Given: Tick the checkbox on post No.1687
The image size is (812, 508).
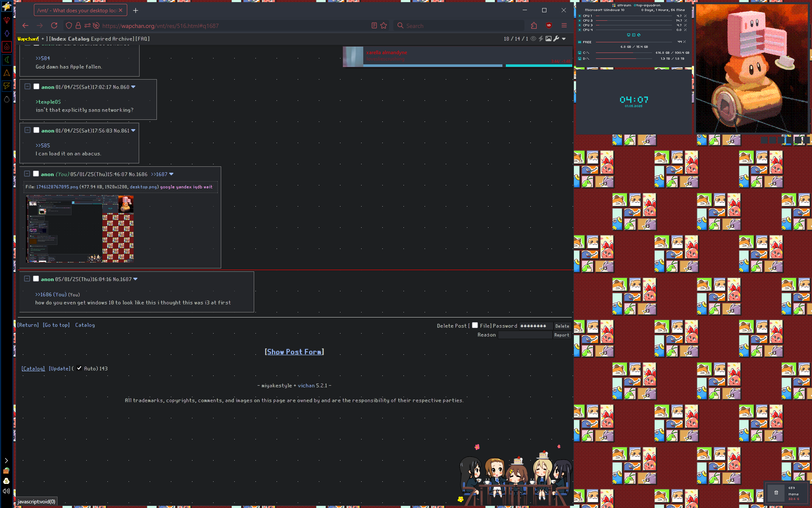Looking at the screenshot, I should 36,279.
